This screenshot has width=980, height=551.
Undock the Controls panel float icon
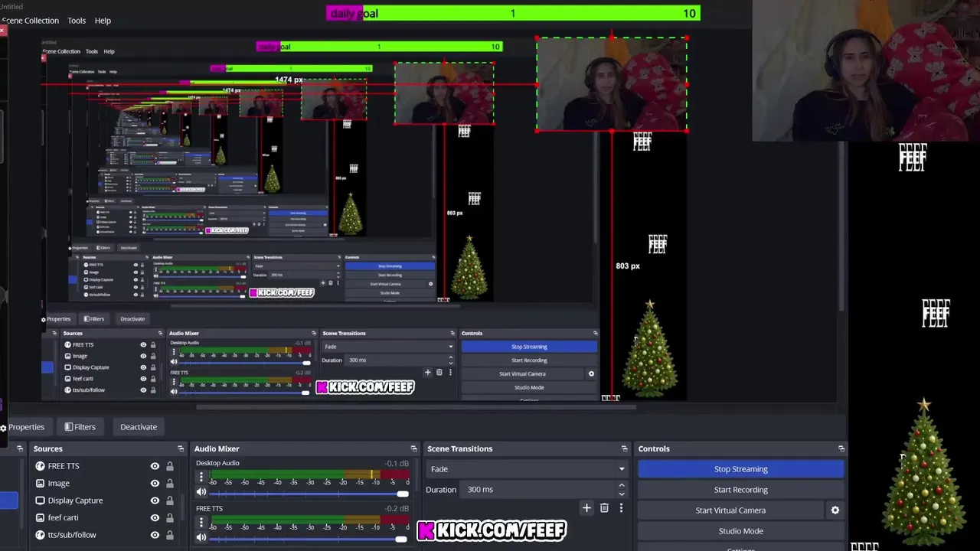tap(841, 448)
